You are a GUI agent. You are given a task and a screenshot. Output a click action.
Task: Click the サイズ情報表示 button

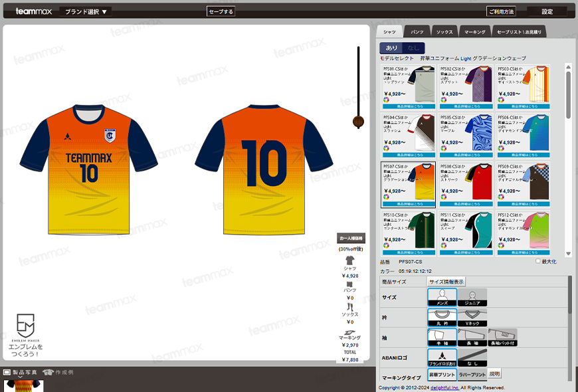point(446,282)
